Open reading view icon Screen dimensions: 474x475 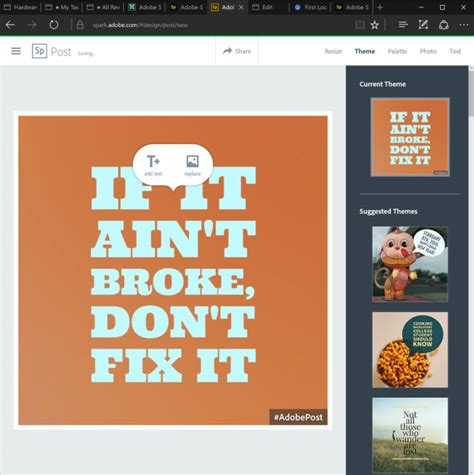(360, 25)
